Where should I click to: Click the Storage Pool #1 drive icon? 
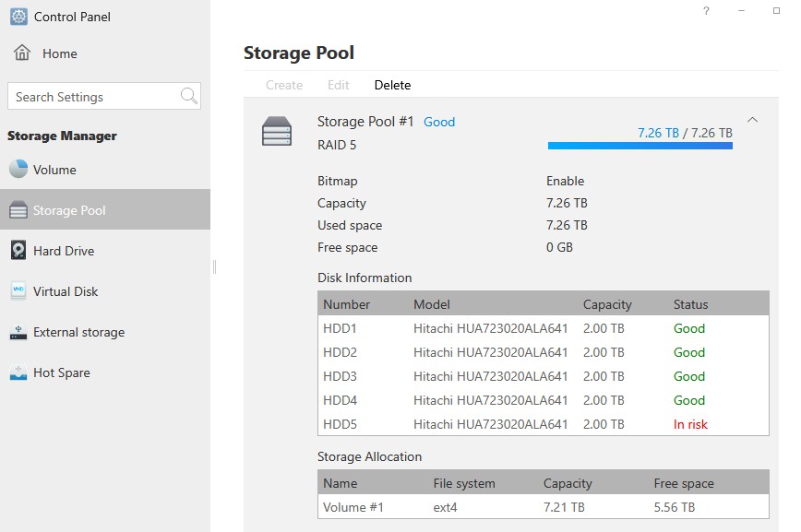pos(277,131)
